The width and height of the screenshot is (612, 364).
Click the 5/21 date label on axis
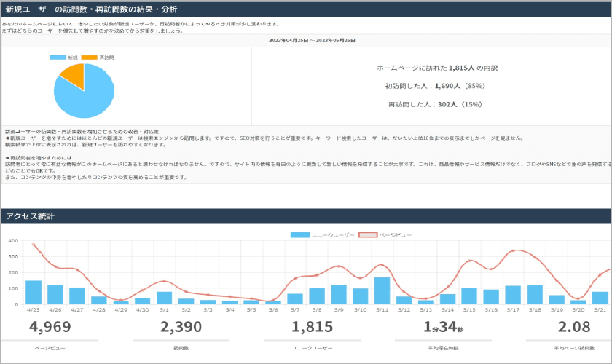point(600,309)
